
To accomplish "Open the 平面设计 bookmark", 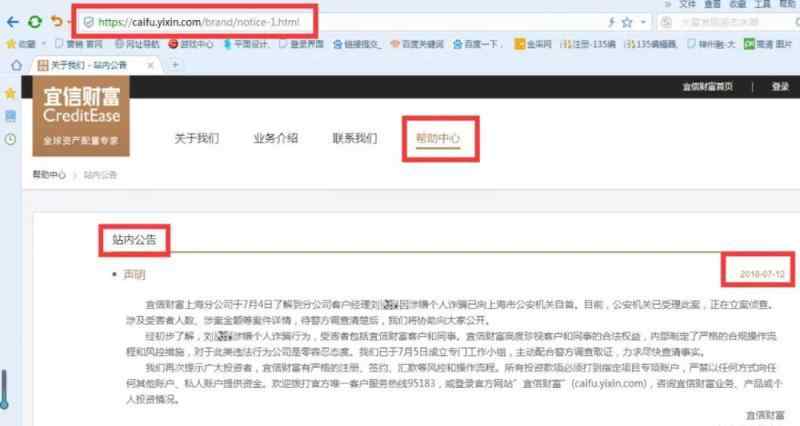I will pyautogui.click(x=246, y=44).
